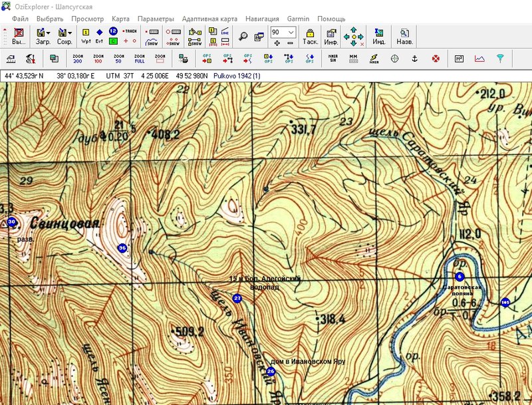Click the red lifebuoy man overboard icon
This screenshot has height=405, width=532.
436,59
